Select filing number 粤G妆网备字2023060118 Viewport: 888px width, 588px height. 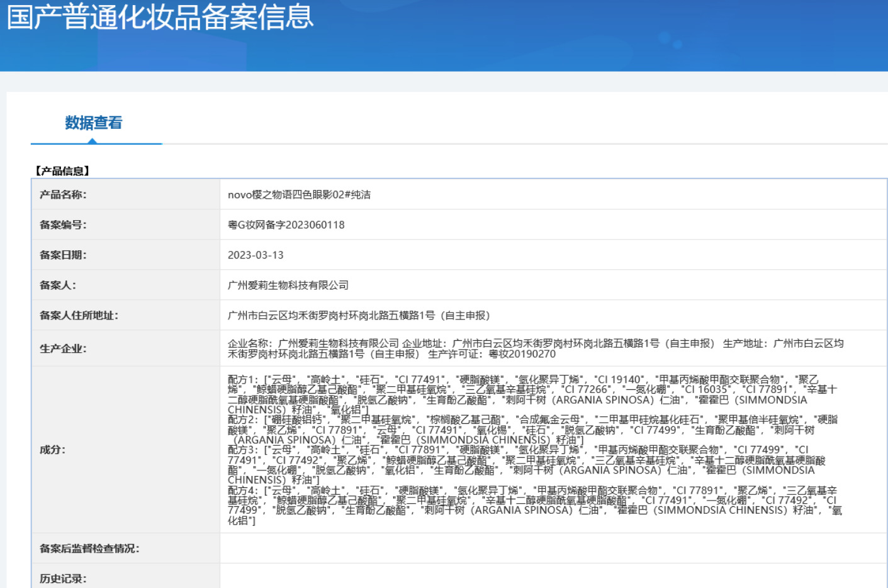pos(286,225)
